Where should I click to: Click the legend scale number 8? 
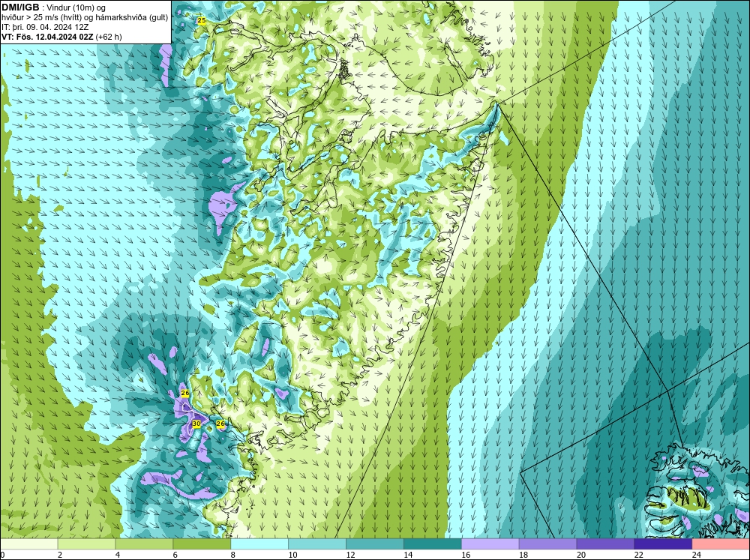(x=233, y=555)
